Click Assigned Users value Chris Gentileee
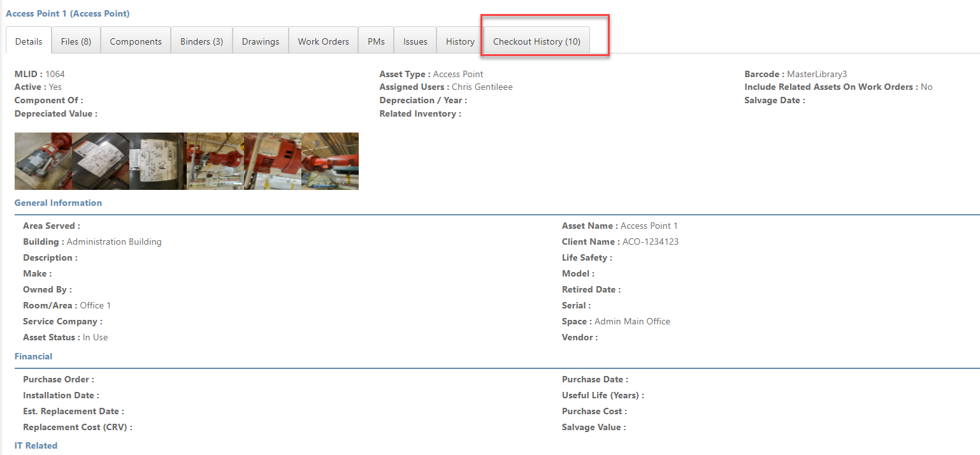Image resolution: width=980 pixels, height=455 pixels. [482, 87]
